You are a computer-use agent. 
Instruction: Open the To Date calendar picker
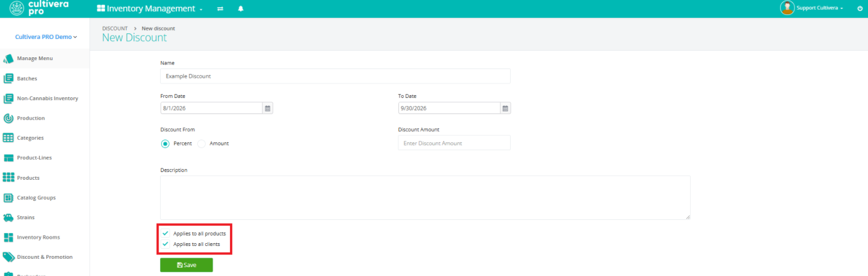(x=505, y=109)
